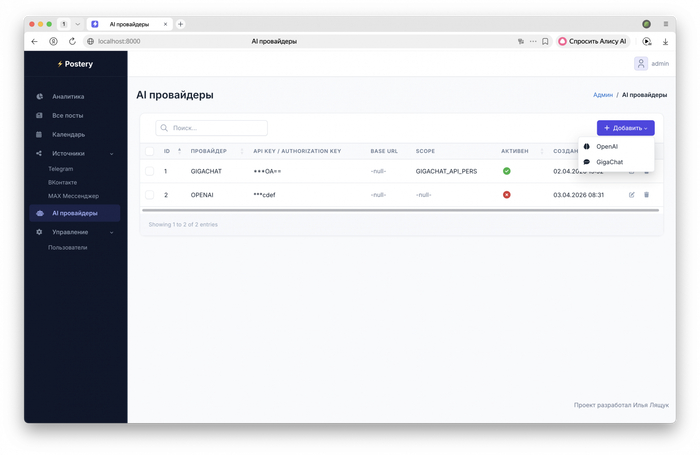Click the browser reload icon
700x455 pixels.
[x=72, y=41]
